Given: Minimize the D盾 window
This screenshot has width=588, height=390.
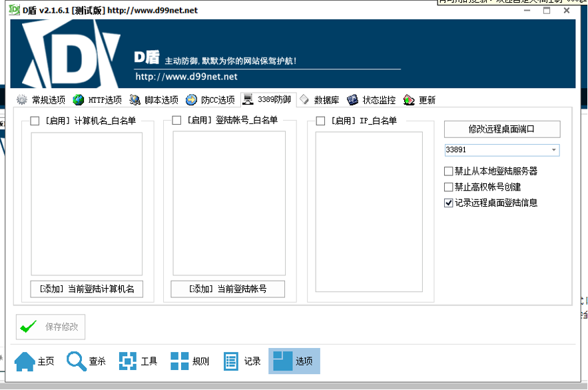Looking at the screenshot, I should coord(527,11).
